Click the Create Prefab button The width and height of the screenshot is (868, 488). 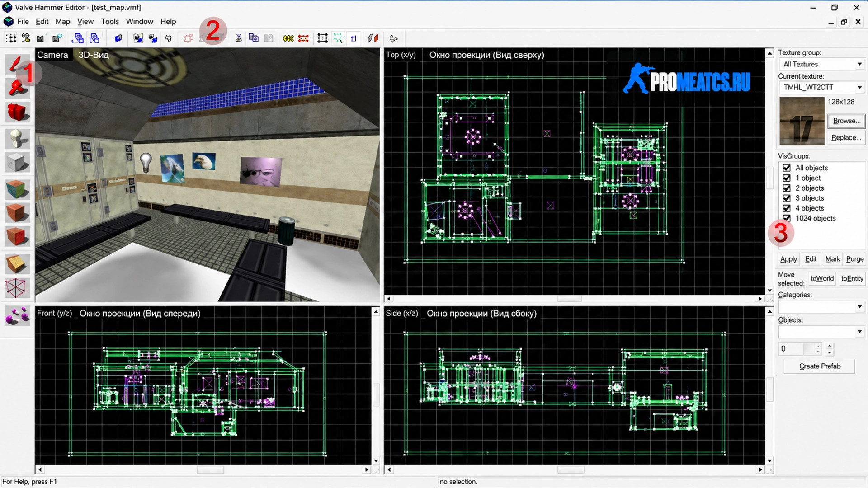pos(820,366)
